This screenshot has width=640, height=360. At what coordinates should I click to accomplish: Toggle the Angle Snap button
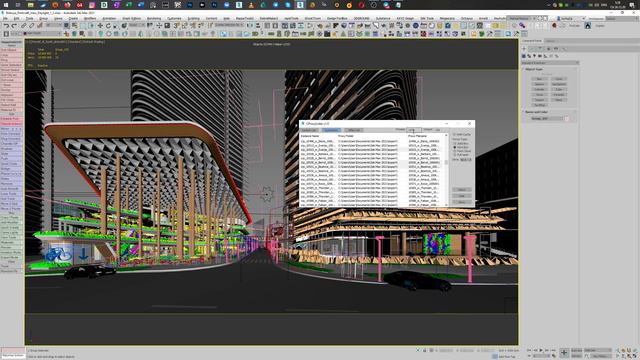pyautogui.click(x=184, y=25)
